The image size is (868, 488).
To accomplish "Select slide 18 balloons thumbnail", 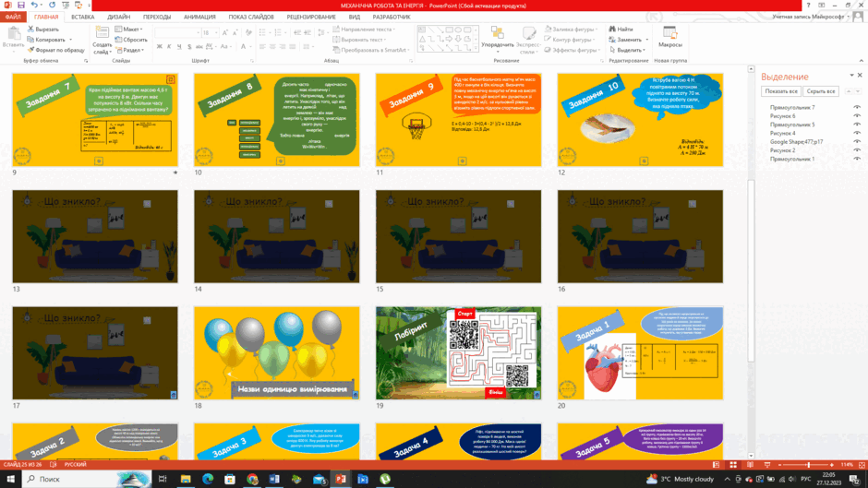I will pyautogui.click(x=277, y=353).
